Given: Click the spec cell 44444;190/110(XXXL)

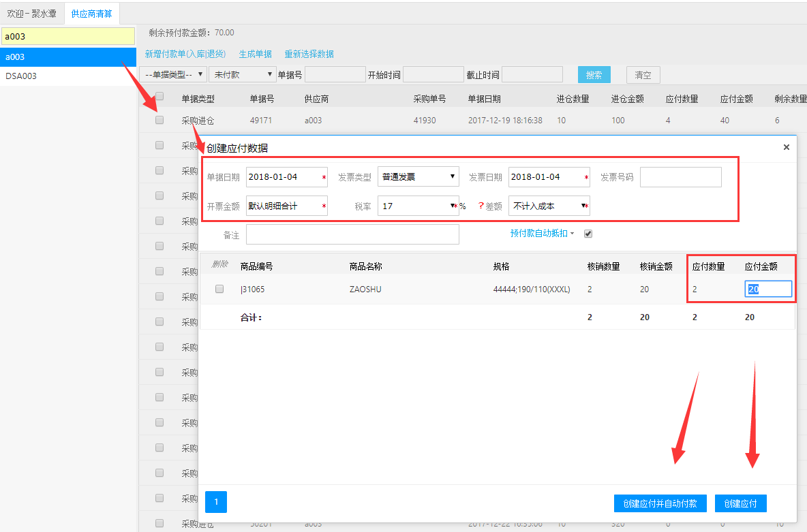Looking at the screenshot, I should [x=532, y=289].
